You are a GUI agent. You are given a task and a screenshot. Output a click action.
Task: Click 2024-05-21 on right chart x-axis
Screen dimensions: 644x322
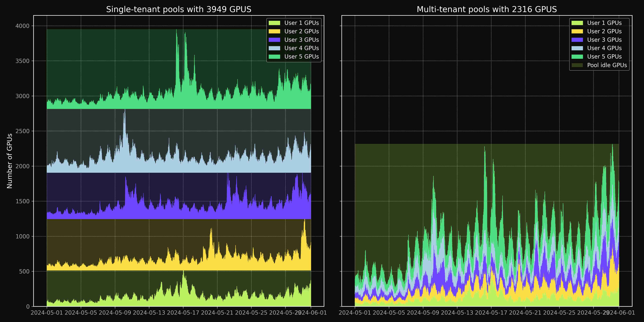tap(525, 313)
